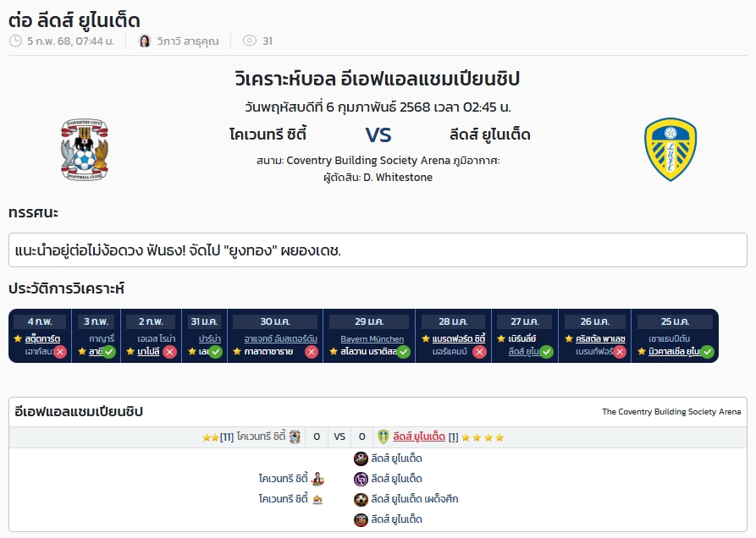The width and height of the screenshot is (756, 538).
Task: Open the สตุ๊ตการ์ต link under 4 ก.พ.
Action: (42, 338)
